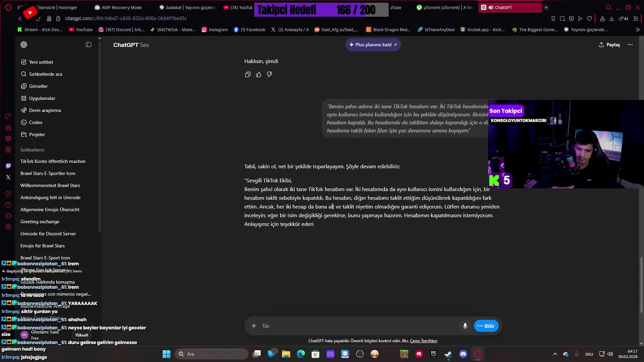Like the response with thumbs up
This screenshot has height=362, width=644.
click(x=259, y=74)
